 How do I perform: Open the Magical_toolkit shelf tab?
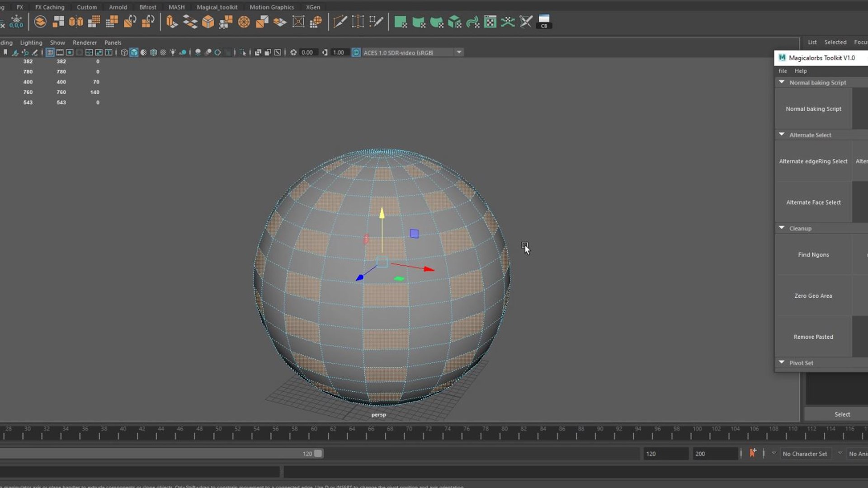[217, 7]
